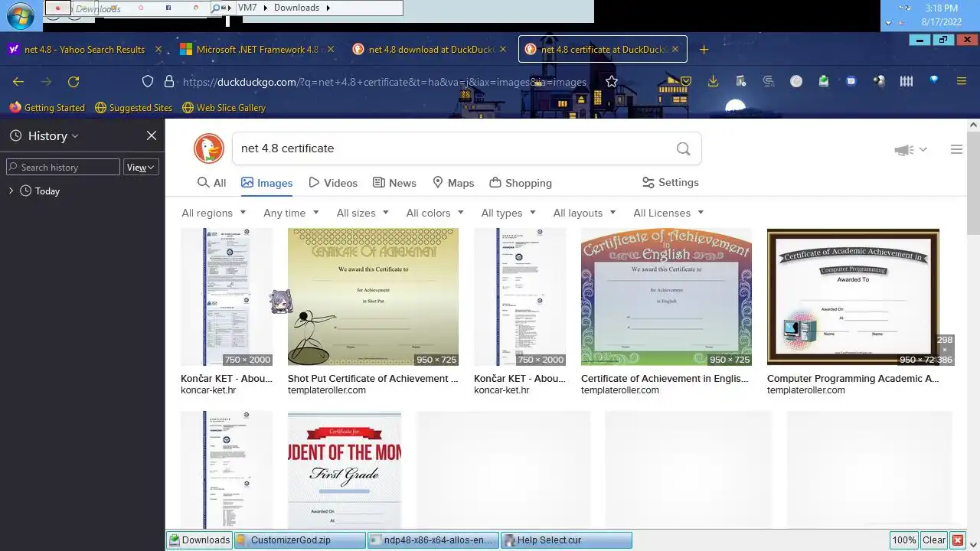Expand the Today history entry
Screen dimensions: 980x551
[11, 191]
